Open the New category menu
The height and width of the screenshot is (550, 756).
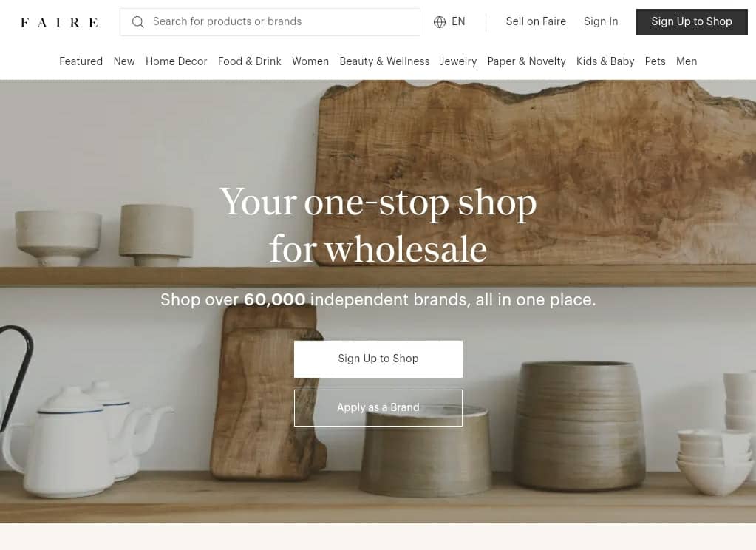[124, 61]
